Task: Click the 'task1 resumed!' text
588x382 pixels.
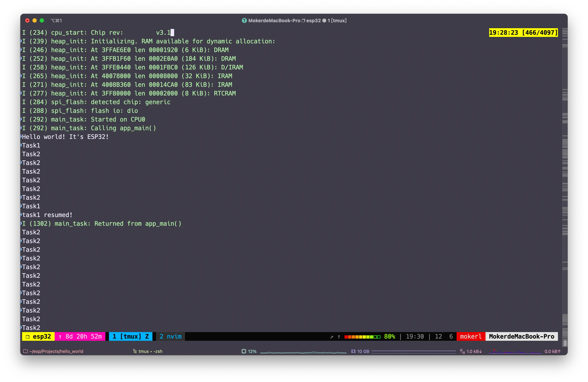Action: 47,215
